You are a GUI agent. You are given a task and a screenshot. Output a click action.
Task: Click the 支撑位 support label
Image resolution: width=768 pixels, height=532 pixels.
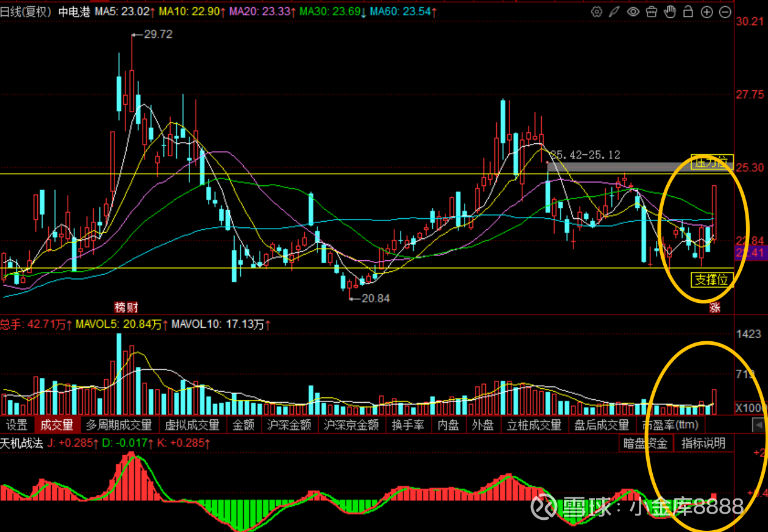tap(712, 280)
